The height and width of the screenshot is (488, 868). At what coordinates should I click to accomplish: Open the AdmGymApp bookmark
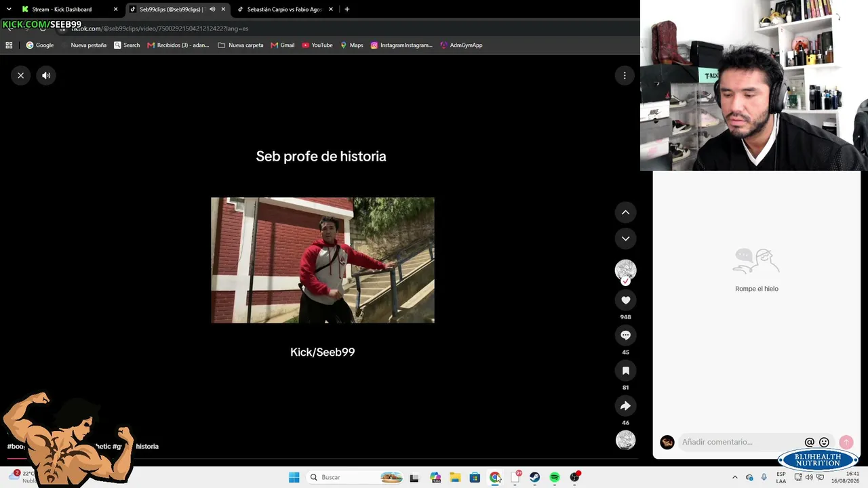pos(461,45)
